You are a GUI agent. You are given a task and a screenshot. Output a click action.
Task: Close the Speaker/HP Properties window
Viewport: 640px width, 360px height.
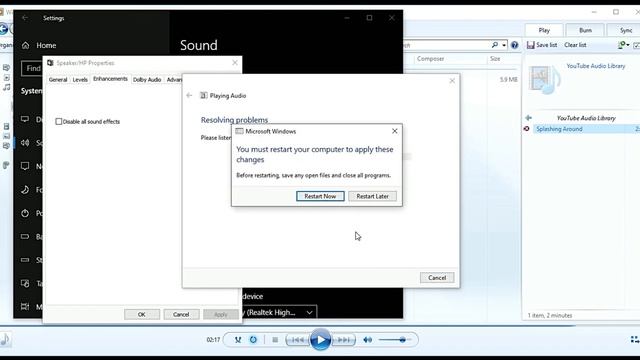pyautogui.click(x=235, y=62)
